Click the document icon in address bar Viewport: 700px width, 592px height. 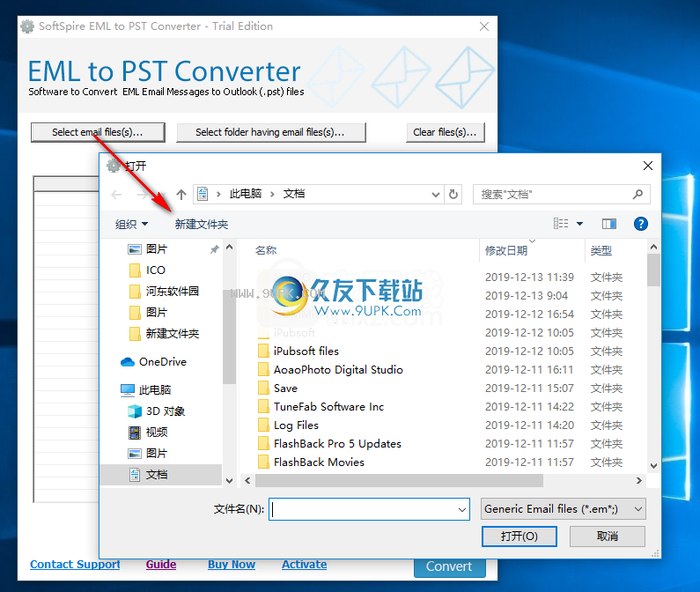[203, 194]
